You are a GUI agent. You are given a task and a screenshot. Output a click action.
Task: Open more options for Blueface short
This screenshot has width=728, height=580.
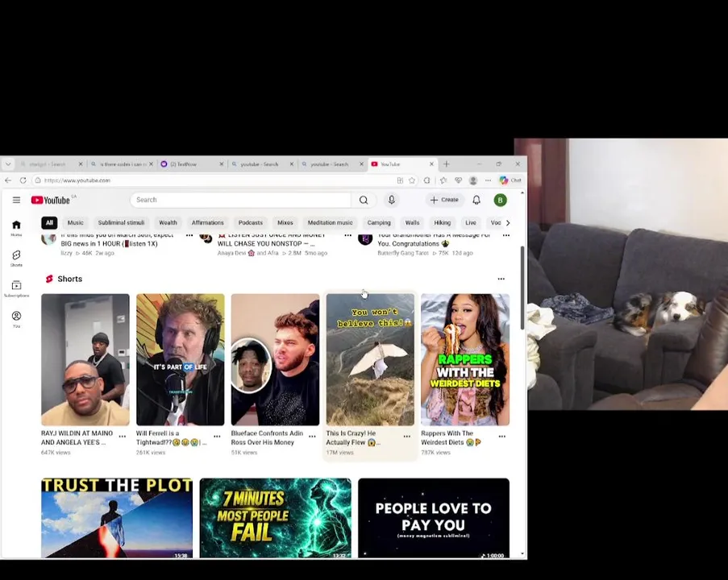[x=312, y=437]
